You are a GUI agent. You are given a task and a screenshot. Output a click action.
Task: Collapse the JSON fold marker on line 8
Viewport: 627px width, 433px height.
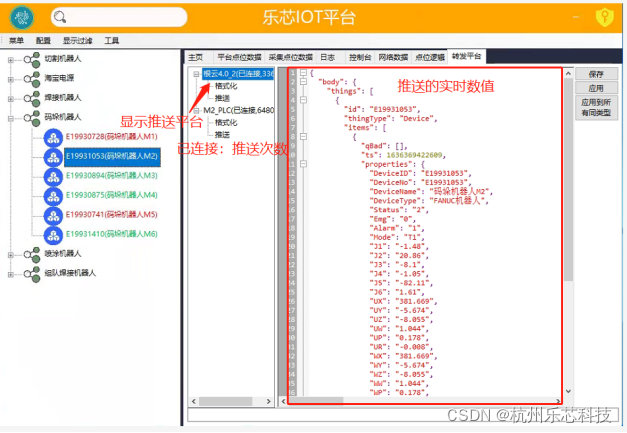[304, 136]
